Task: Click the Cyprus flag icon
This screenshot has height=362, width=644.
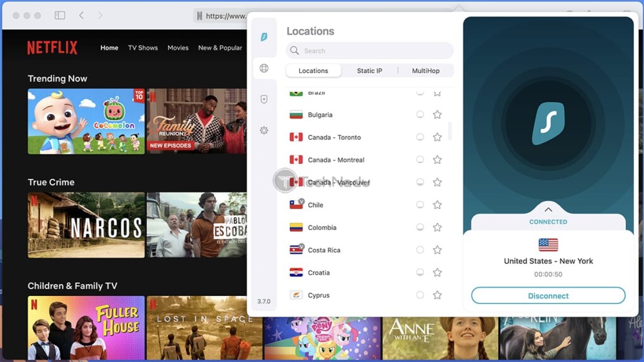Action: pos(296,295)
